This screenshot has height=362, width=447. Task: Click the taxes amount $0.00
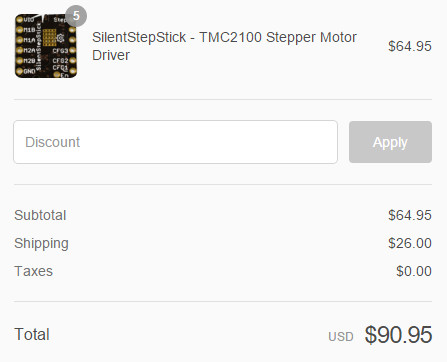pos(414,271)
